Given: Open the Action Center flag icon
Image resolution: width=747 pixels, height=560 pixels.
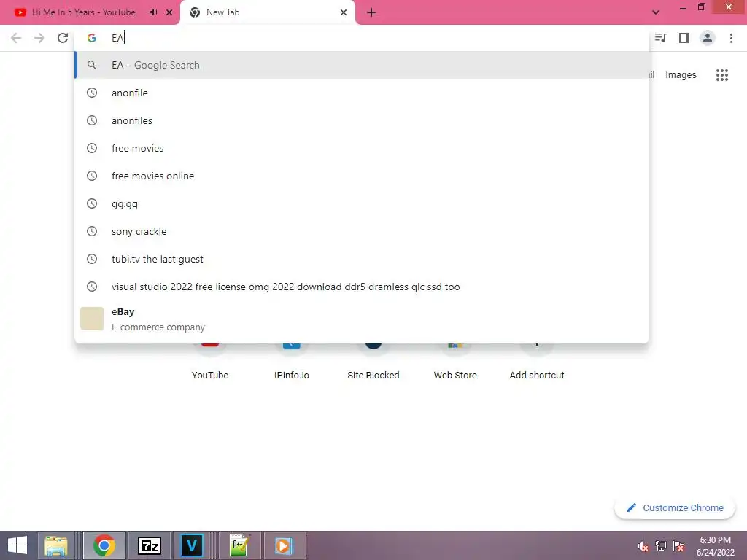Looking at the screenshot, I should [x=678, y=546].
